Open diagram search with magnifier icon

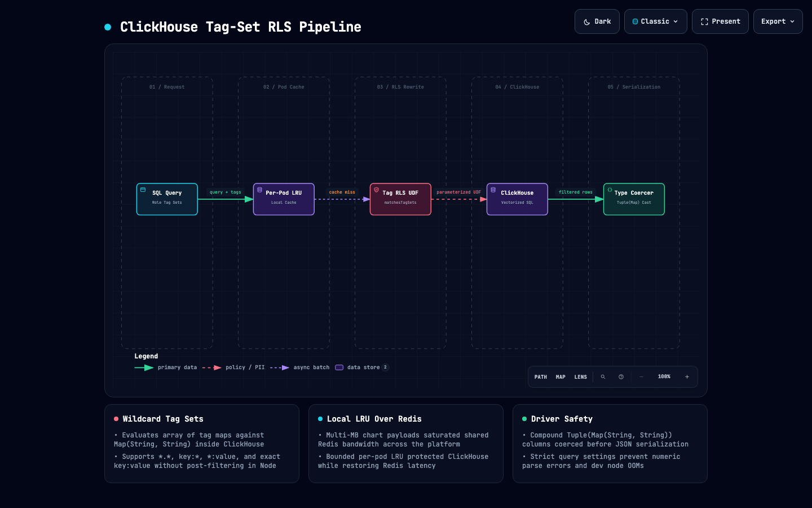pos(603,377)
